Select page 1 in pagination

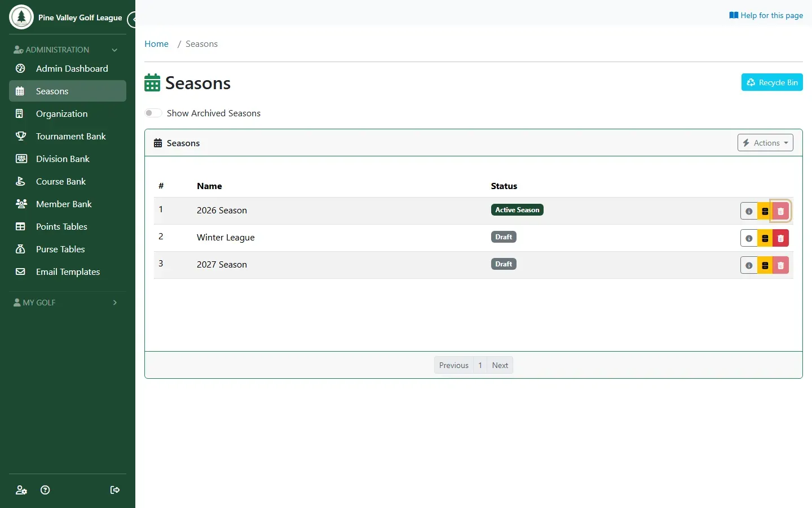[480, 365]
